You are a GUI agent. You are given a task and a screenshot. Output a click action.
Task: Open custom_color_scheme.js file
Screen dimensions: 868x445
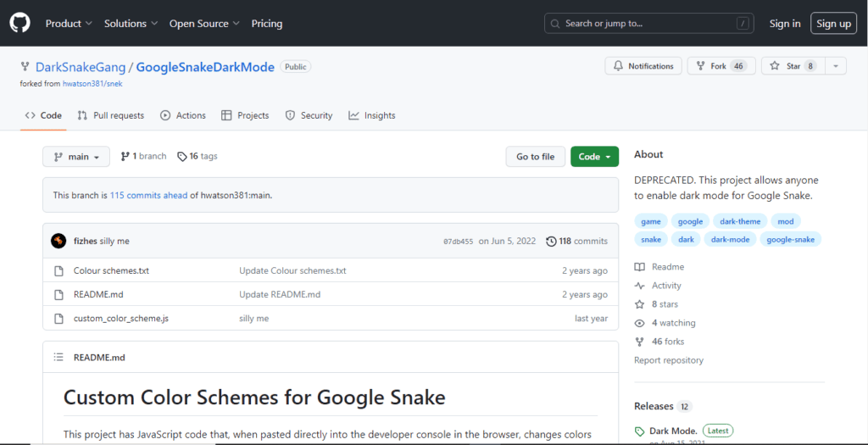[x=121, y=318]
